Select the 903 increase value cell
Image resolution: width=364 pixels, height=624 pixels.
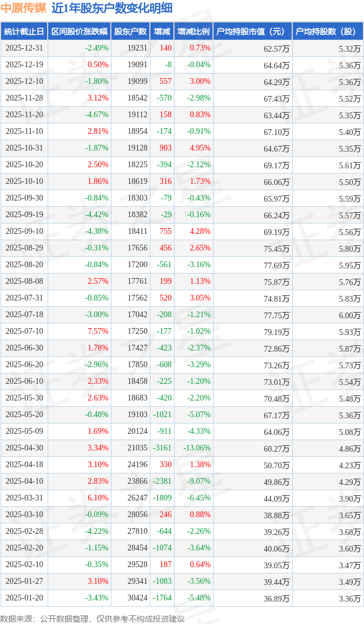(165, 148)
